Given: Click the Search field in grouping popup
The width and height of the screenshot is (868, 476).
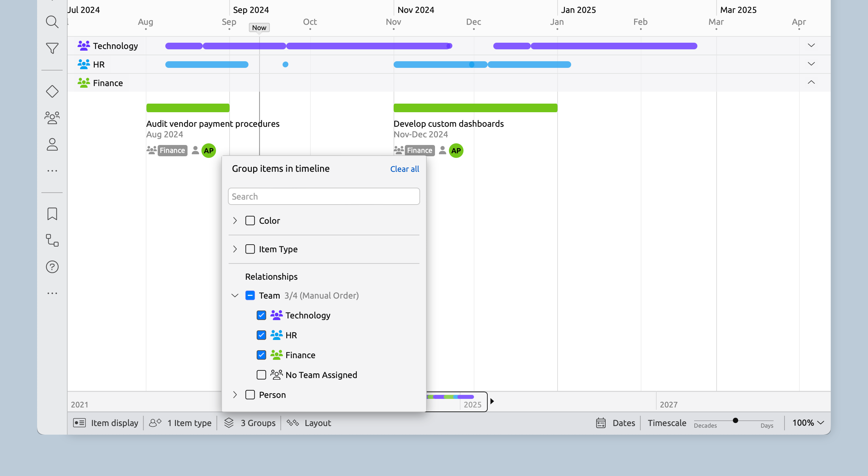Looking at the screenshot, I should click(x=324, y=196).
